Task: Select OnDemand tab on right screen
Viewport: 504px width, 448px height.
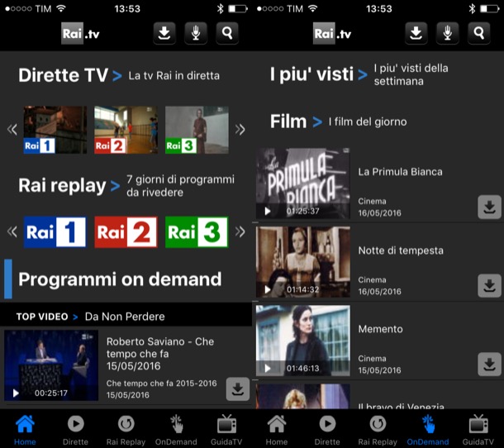Action: click(428, 430)
